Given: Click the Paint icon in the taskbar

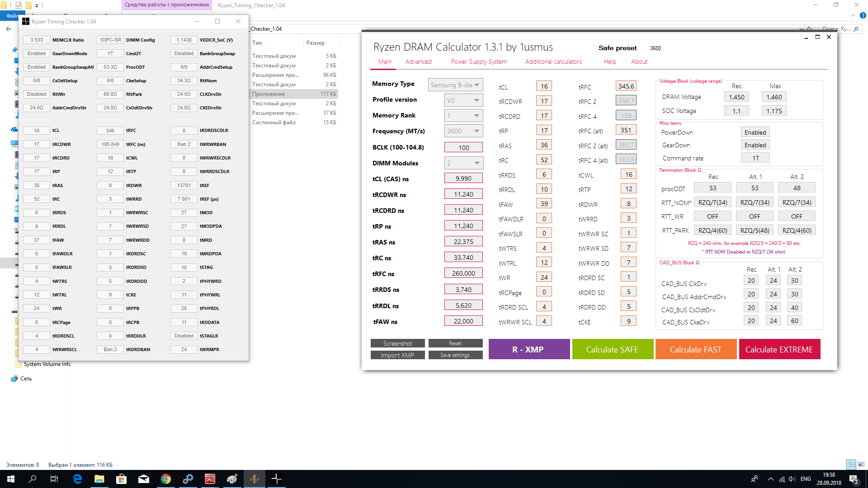Looking at the screenshot, I should click(232, 479).
